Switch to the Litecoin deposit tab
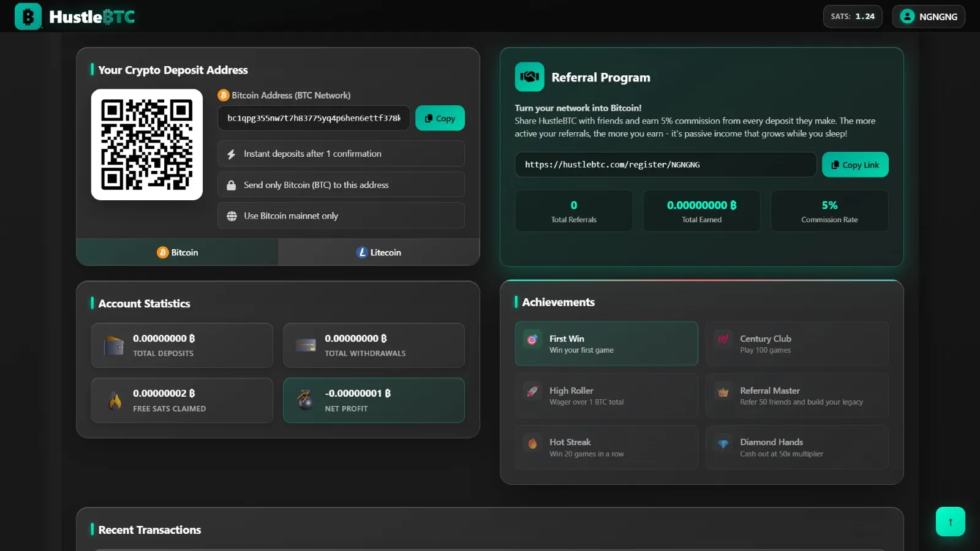Viewport: 980px width, 551px height. coord(379,252)
